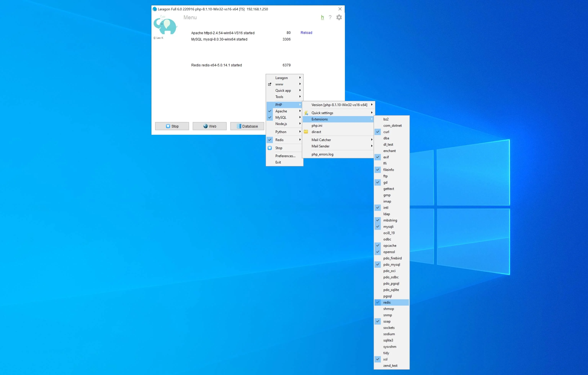Click the Reload link for Apache

click(306, 33)
